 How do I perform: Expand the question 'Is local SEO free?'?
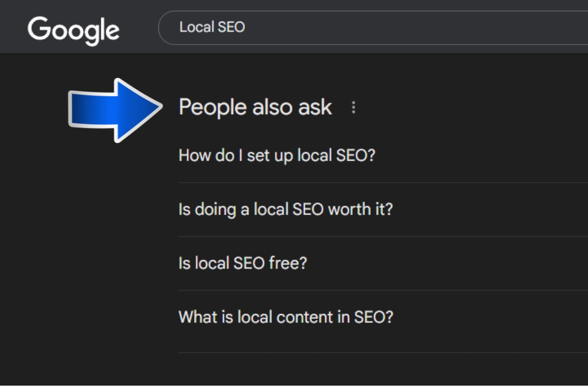click(x=243, y=263)
